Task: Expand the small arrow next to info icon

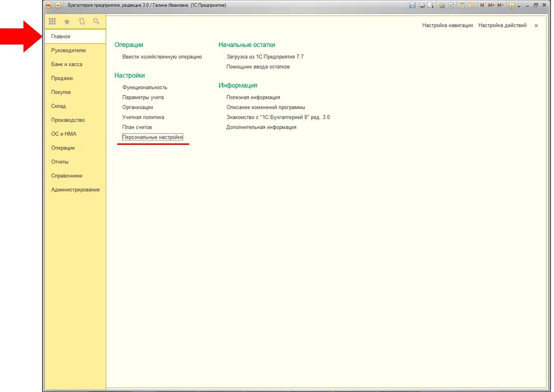Action: point(518,6)
